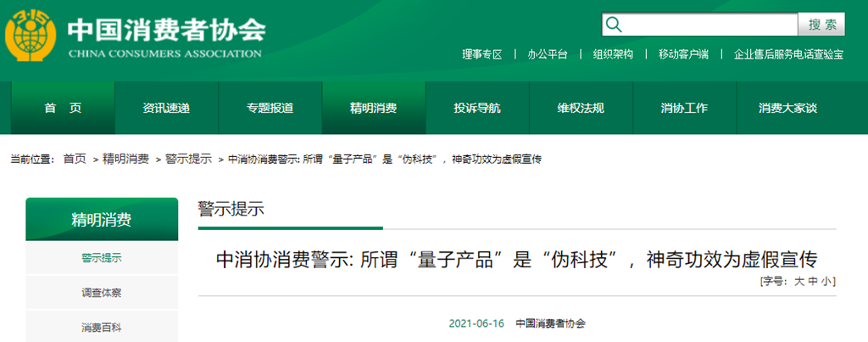Open 移动客户端 link

(x=683, y=54)
